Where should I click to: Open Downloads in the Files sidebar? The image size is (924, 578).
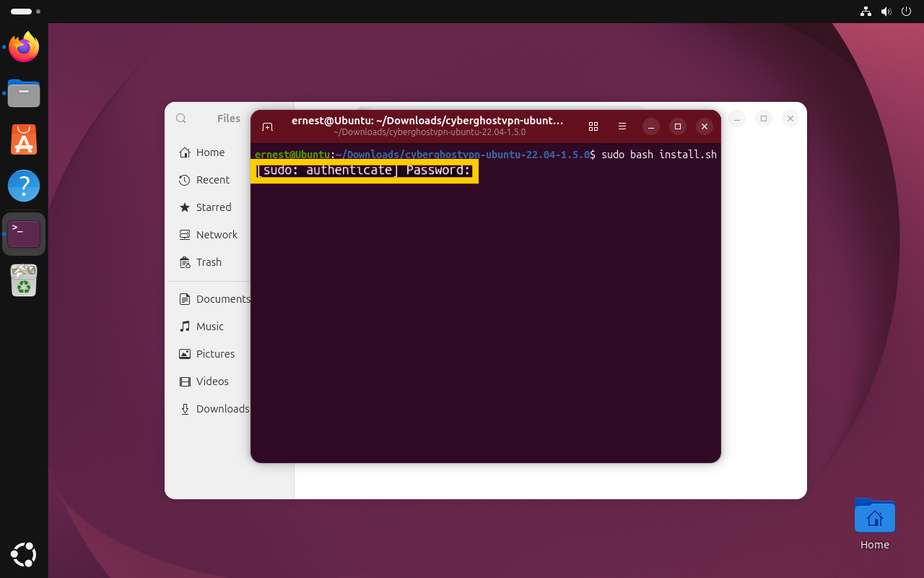(211, 409)
